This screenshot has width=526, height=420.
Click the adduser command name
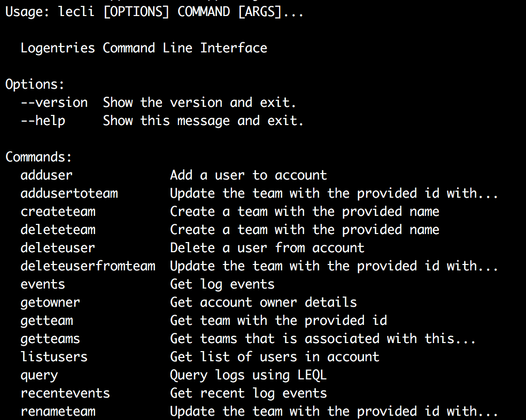[47, 175]
